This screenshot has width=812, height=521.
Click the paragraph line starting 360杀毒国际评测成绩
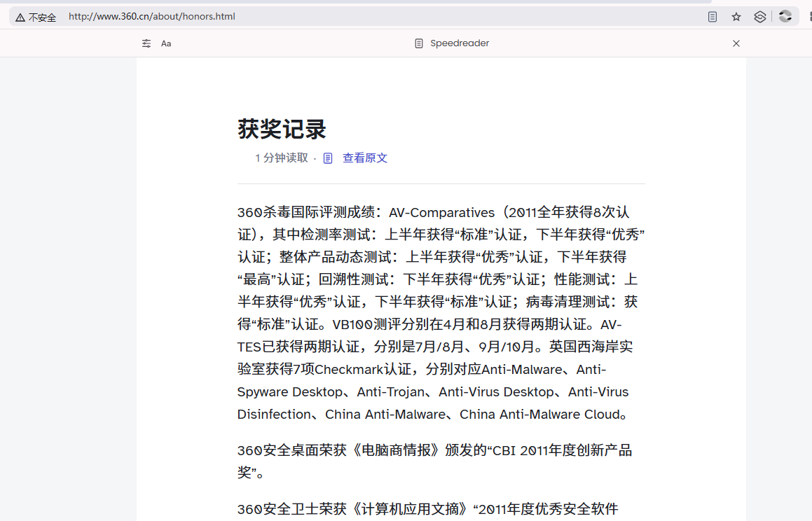point(433,212)
